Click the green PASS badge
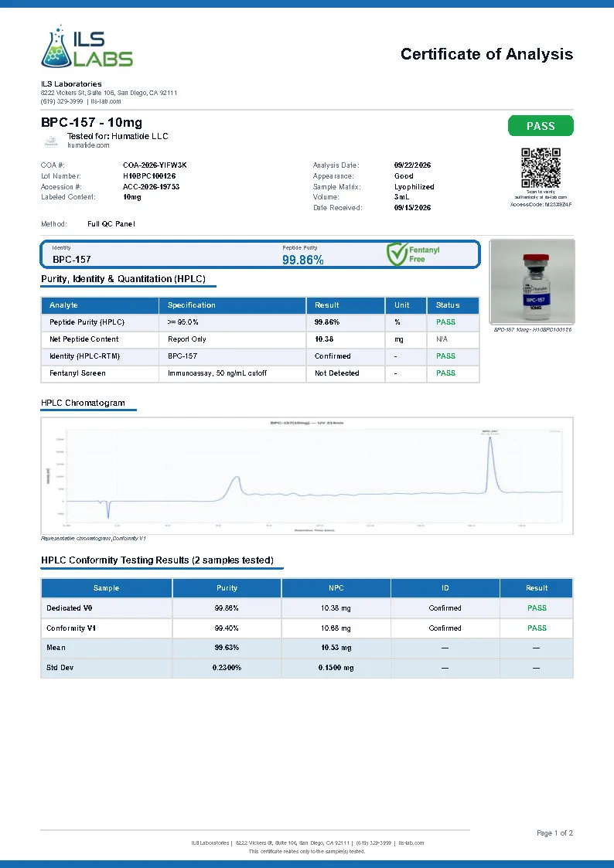This screenshot has height=868, width=614. point(541,126)
